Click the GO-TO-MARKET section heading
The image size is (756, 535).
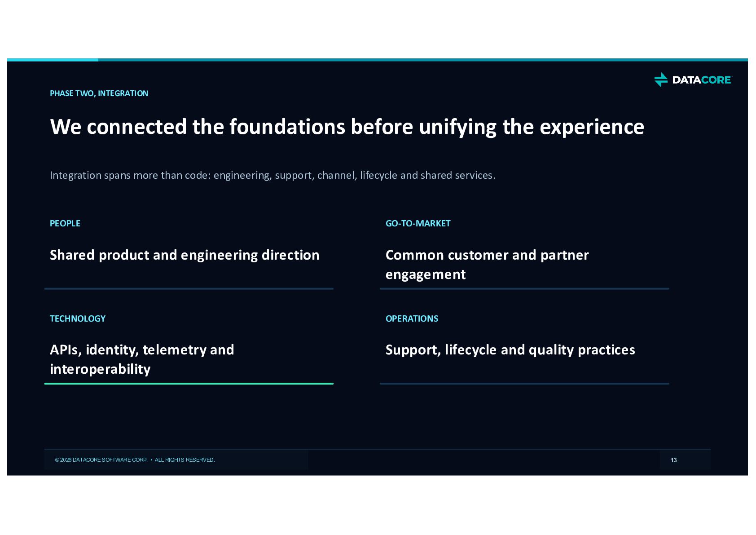click(418, 223)
